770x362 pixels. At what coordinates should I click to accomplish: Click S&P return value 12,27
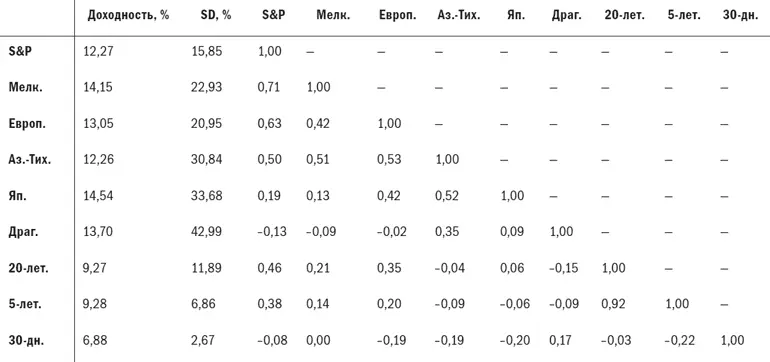tap(98, 51)
